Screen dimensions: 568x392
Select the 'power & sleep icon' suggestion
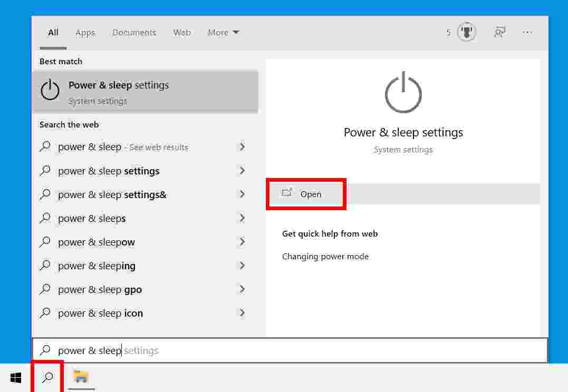pyautogui.click(x=100, y=313)
